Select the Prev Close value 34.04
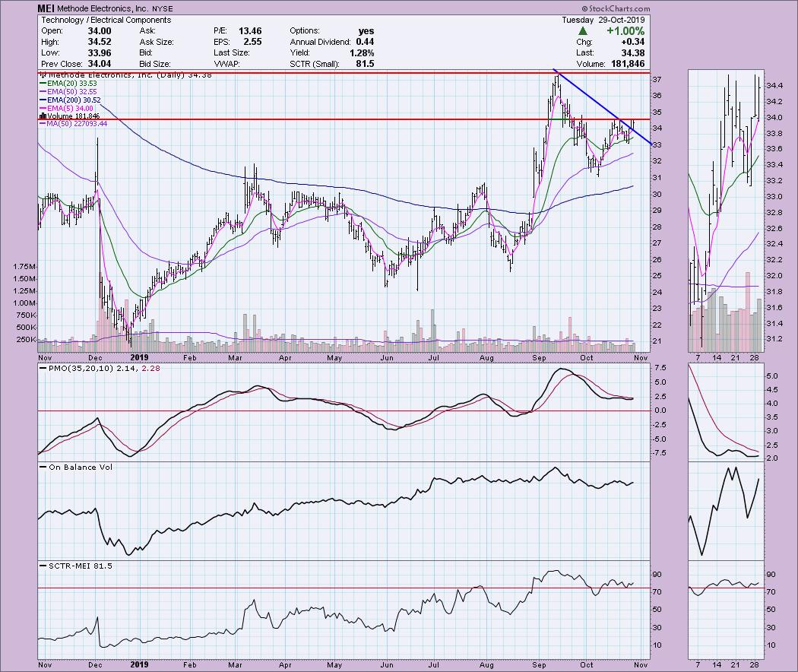 click(x=100, y=64)
